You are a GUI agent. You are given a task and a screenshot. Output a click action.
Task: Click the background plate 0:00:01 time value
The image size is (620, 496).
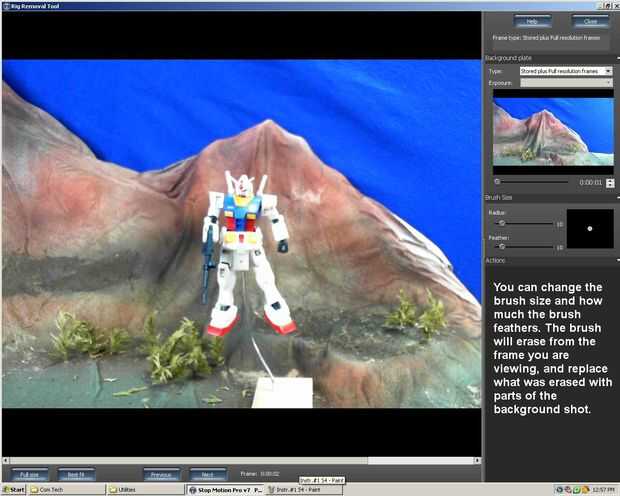pyautogui.click(x=590, y=182)
